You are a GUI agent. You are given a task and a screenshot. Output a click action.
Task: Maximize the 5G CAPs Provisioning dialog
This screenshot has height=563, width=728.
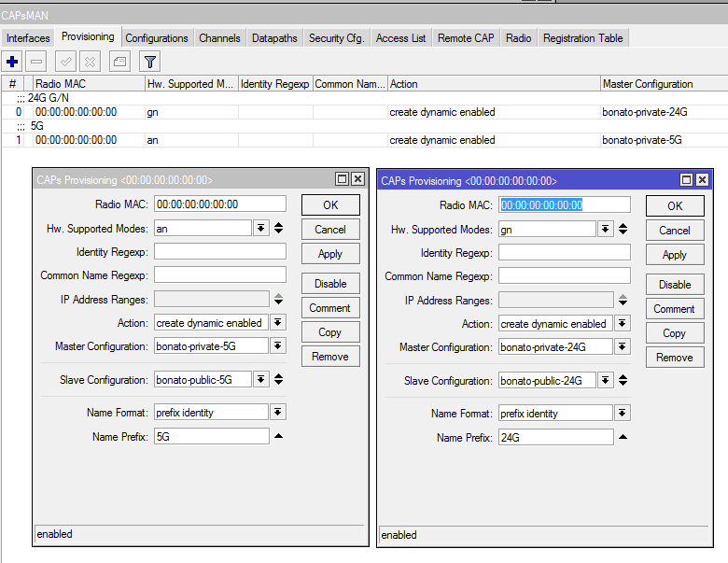tap(343, 179)
